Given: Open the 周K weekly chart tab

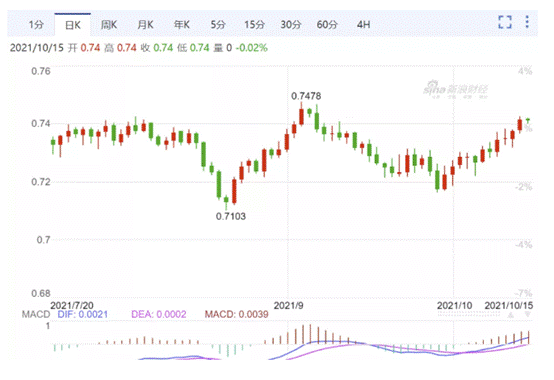Looking at the screenshot, I should point(109,25).
